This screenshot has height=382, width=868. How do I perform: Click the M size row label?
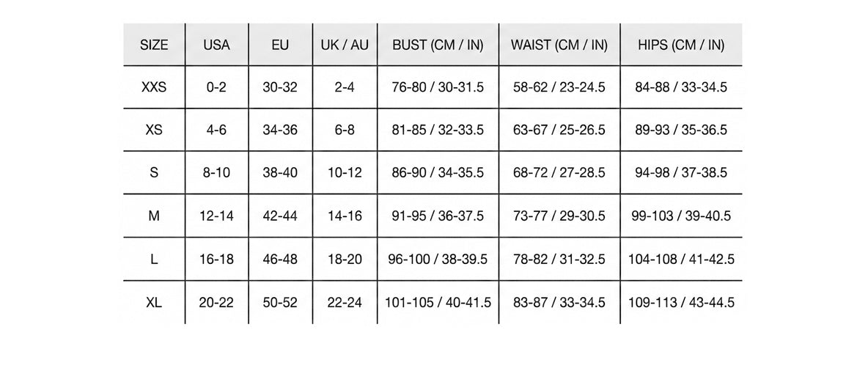[154, 216]
